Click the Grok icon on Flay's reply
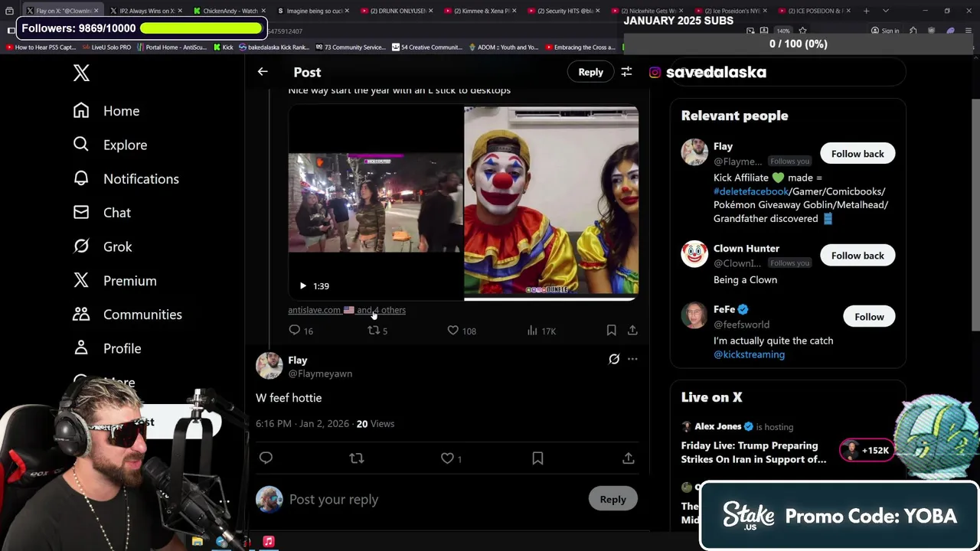The height and width of the screenshot is (551, 980). [x=614, y=359]
